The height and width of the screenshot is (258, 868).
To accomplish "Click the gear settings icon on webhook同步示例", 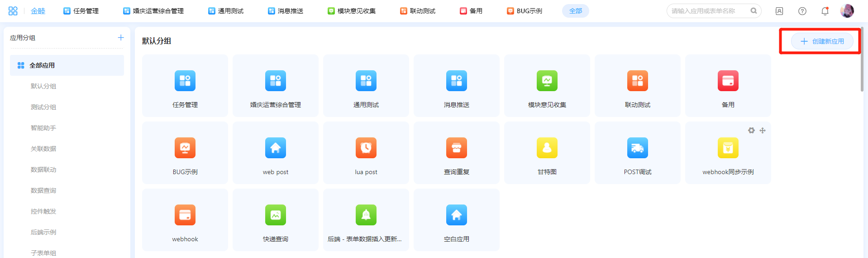I will pos(751,131).
